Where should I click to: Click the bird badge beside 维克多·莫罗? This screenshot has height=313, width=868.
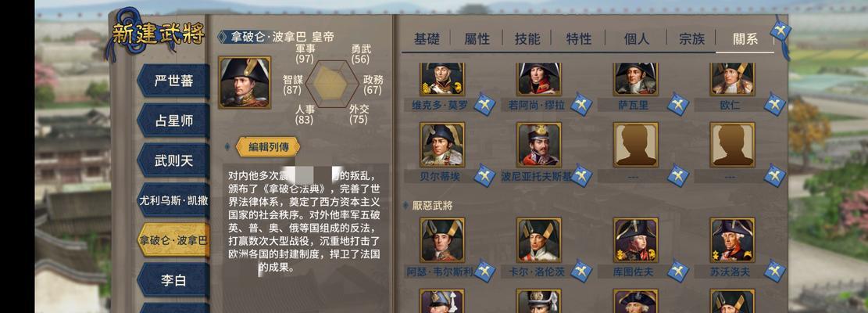coord(484,104)
